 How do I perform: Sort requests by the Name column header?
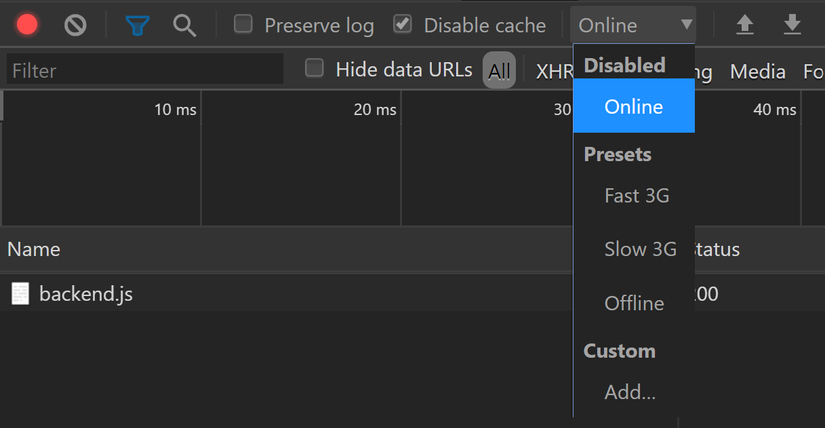pyautogui.click(x=34, y=249)
